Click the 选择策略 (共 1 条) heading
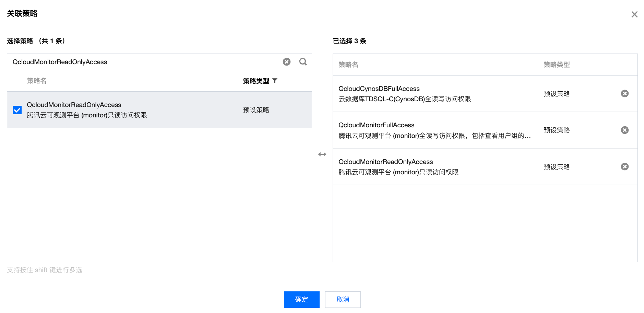This screenshot has width=644, height=313. (x=36, y=41)
